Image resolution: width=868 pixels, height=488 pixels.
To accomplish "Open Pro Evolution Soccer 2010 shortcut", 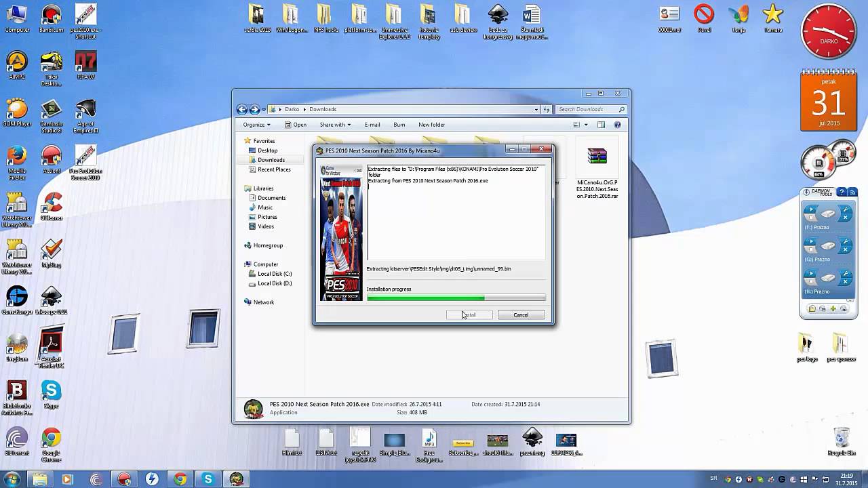I will [85, 163].
